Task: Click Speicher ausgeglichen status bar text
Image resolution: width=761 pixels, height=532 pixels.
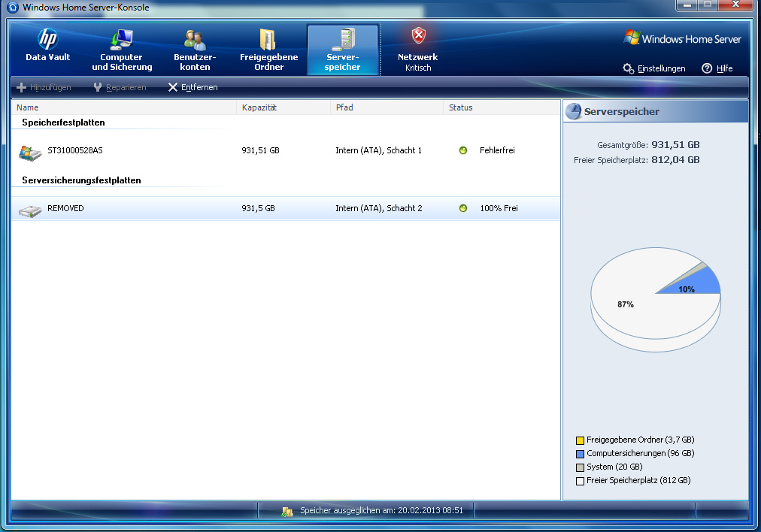Action: tap(381, 511)
